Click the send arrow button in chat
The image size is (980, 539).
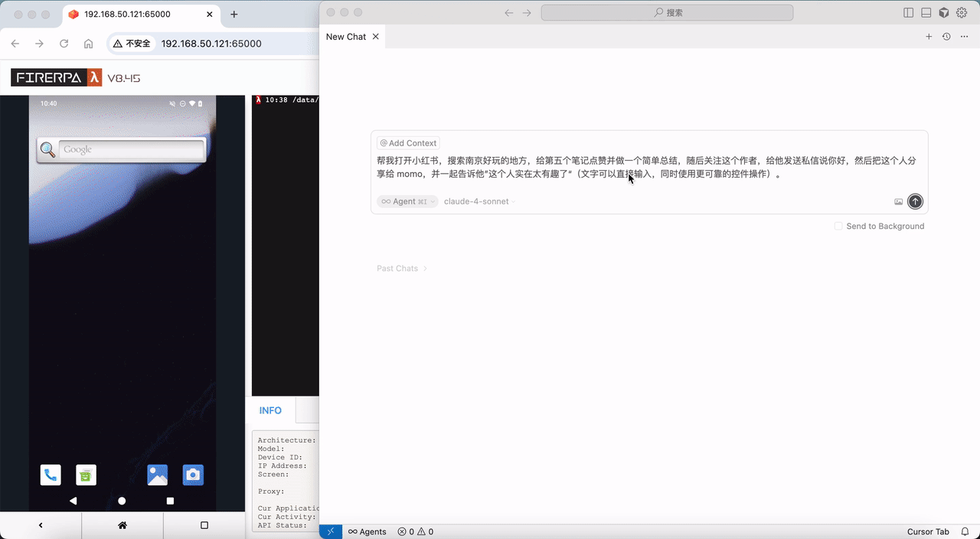click(915, 201)
